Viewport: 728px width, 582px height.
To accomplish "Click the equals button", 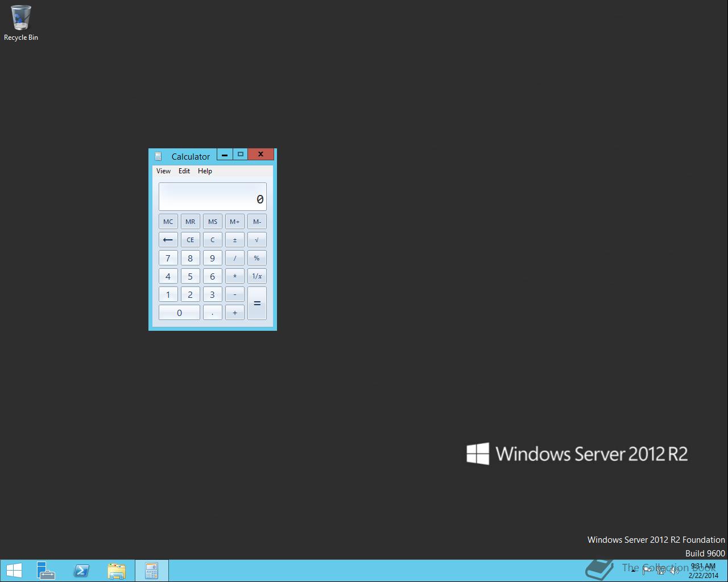I will [257, 304].
